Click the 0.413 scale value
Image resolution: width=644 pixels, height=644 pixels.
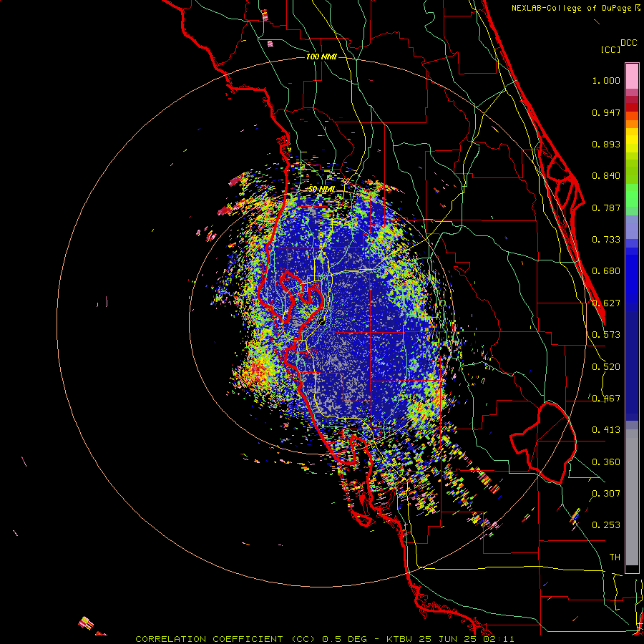606,430
